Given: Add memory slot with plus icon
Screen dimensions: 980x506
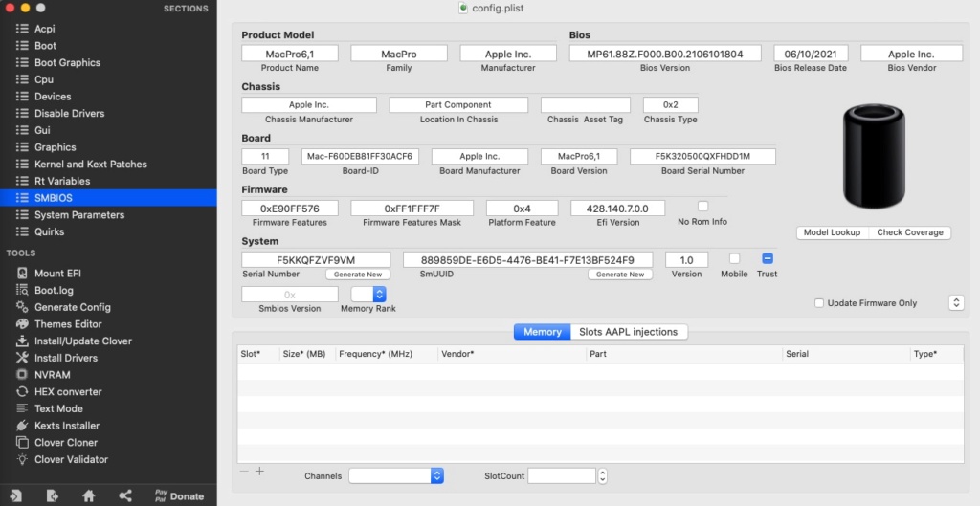Looking at the screenshot, I should click(x=259, y=471).
